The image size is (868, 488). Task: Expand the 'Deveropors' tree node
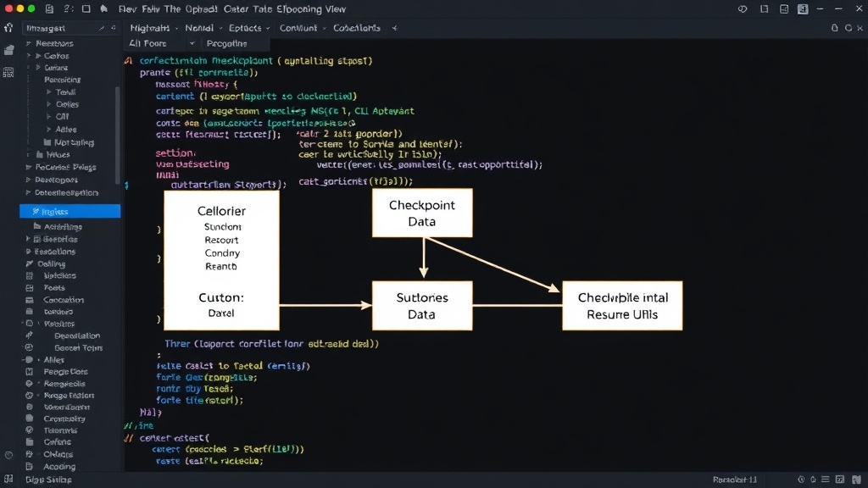point(28,180)
